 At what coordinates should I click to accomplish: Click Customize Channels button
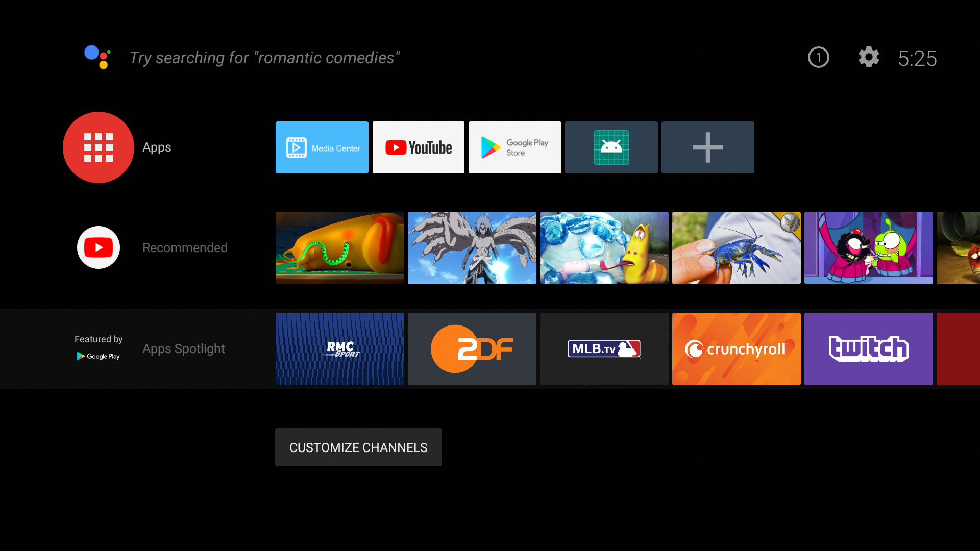(358, 447)
